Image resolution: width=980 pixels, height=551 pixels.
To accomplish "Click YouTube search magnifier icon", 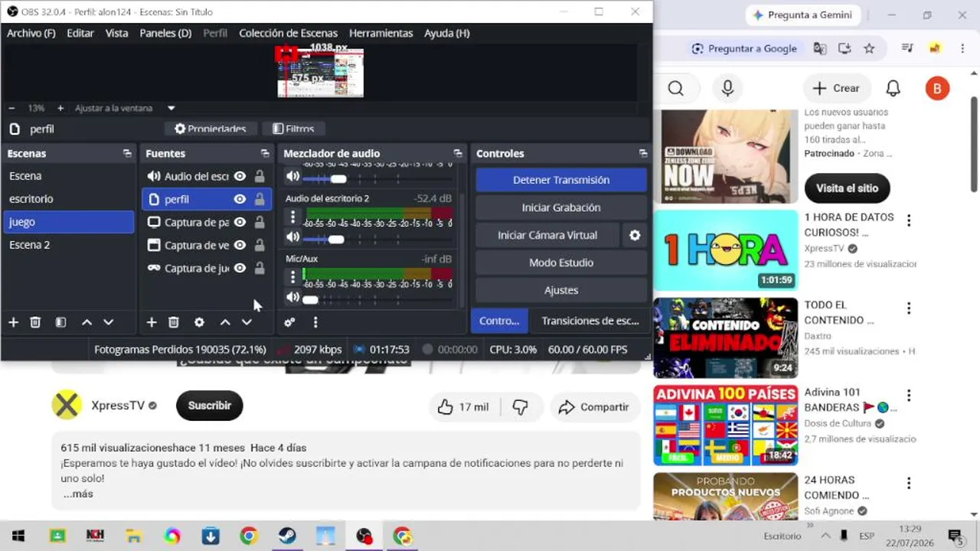I will click(x=675, y=88).
